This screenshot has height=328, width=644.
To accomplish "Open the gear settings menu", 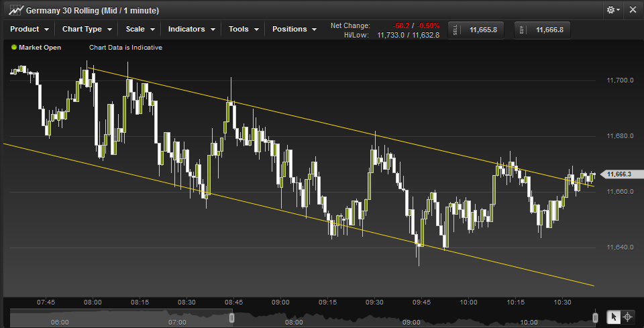I will (612, 10).
